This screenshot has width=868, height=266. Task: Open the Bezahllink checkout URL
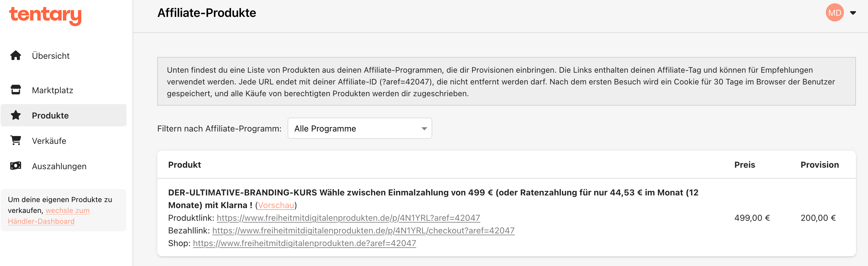pyautogui.click(x=363, y=230)
